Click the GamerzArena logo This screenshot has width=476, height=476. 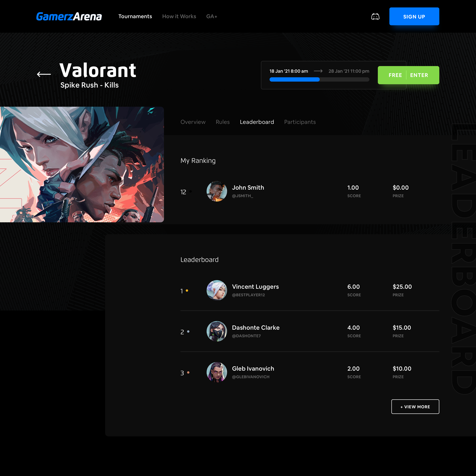pos(69,17)
